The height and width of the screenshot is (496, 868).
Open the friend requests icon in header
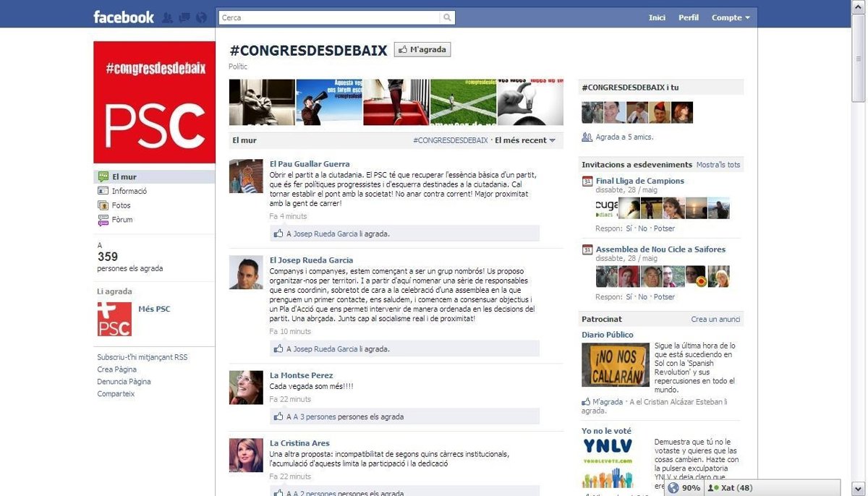168,17
